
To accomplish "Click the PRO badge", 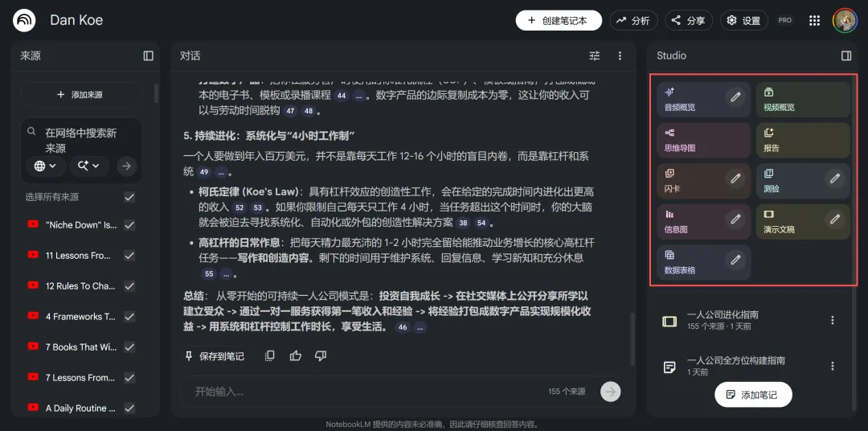I will 785,20.
